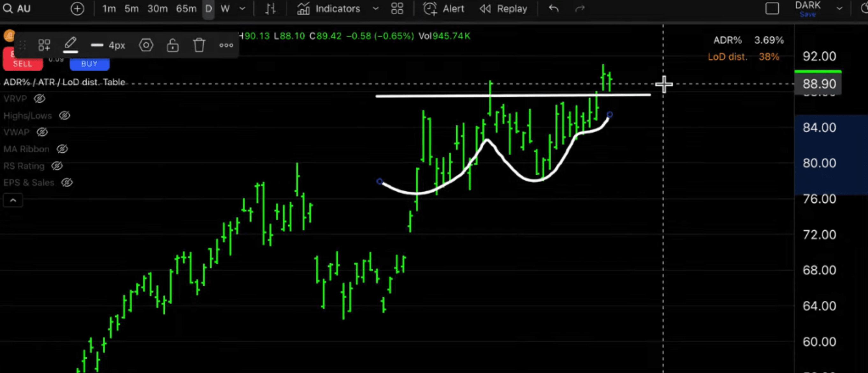
Task: Select the W weekly timeframe
Action: 225,8
